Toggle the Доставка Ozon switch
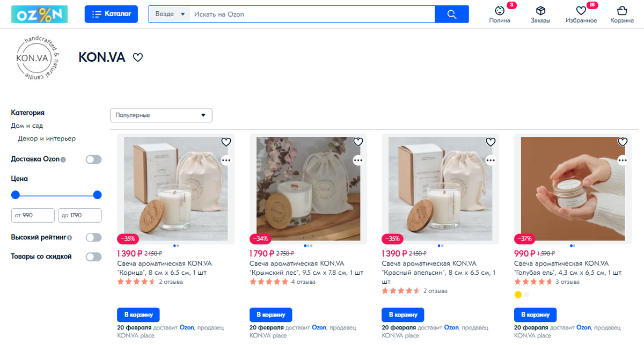The height and width of the screenshot is (345, 644). click(x=93, y=159)
